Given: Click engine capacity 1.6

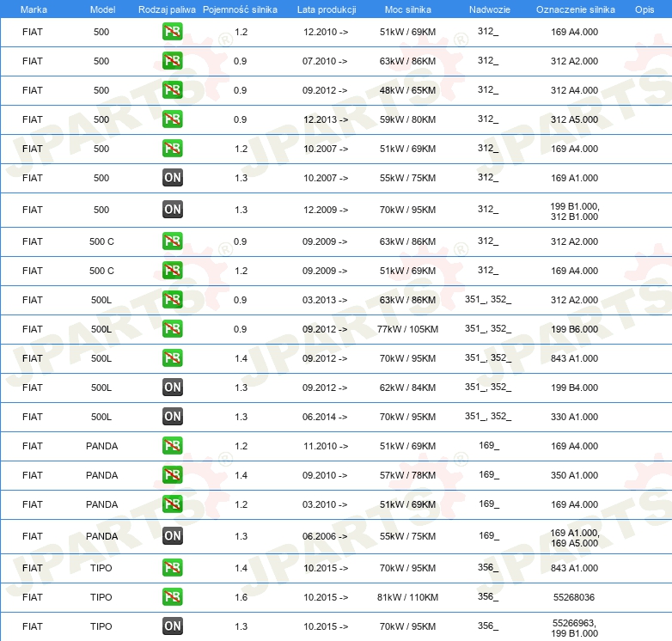Looking at the screenshot, I should pyautogui.click(x=241, y=597).
